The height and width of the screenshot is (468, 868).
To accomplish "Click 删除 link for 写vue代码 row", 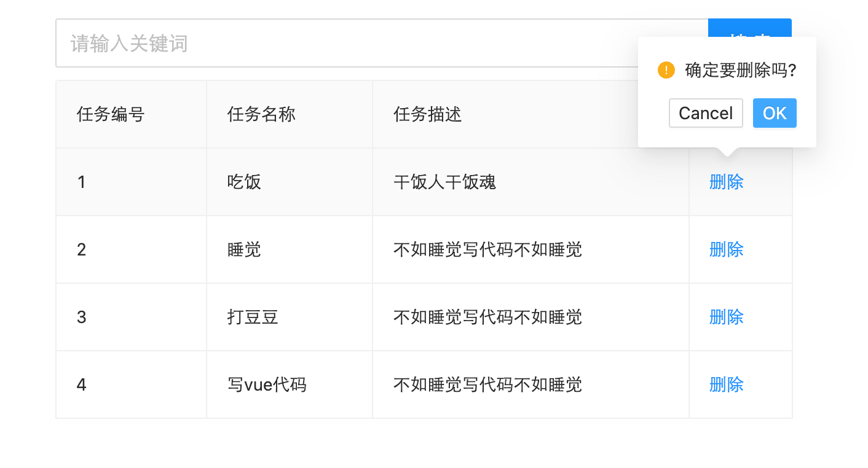I will coord(727,384).
